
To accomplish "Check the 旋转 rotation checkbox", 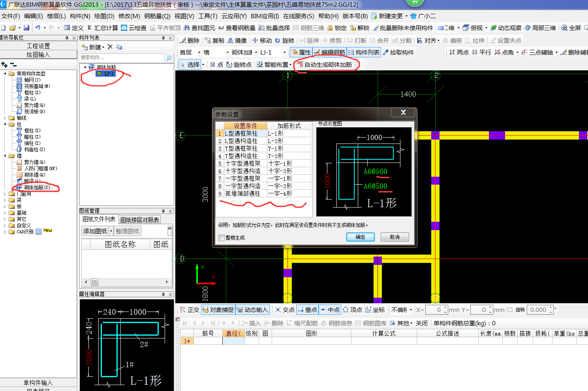I will [x=510, y=310].
